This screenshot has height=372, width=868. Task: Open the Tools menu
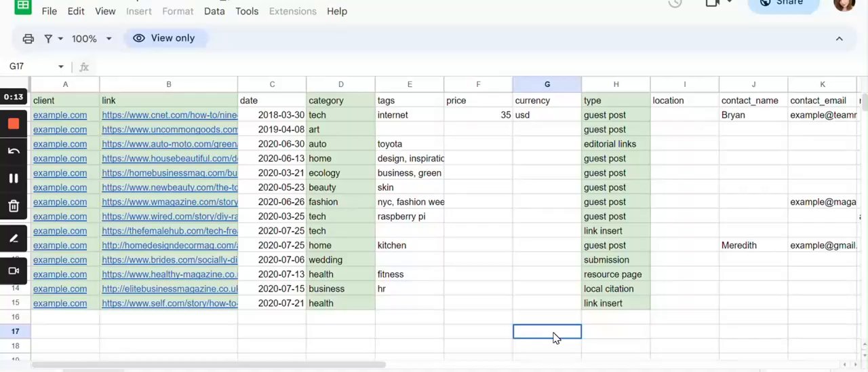point(247,11)
